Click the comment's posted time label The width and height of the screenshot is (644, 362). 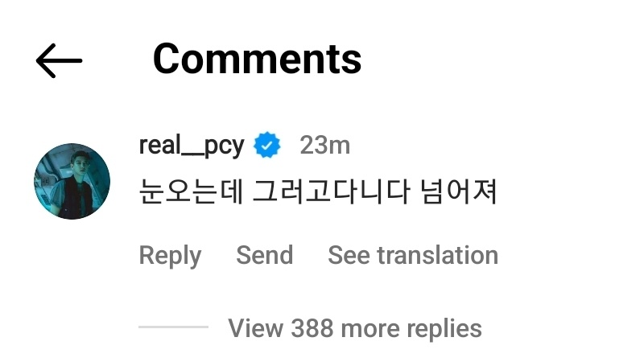coord(325,146)
